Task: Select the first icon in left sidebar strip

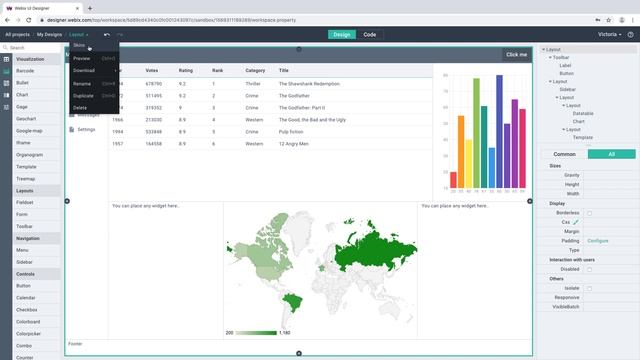Action: click(6, 59)
